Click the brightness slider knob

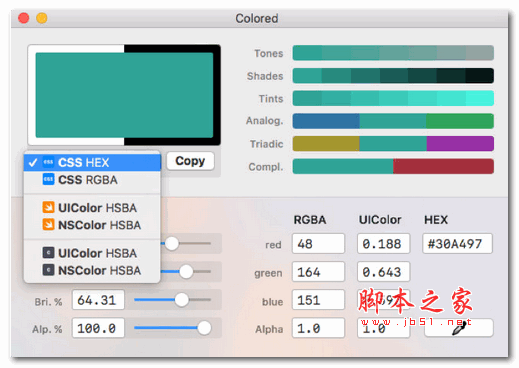click(182, 300)
